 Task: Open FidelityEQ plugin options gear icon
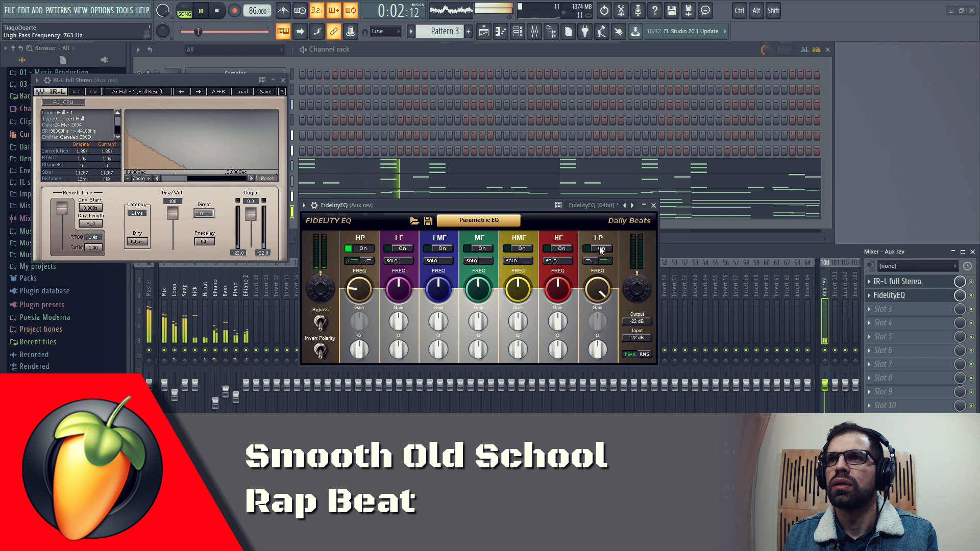(314, 205)
